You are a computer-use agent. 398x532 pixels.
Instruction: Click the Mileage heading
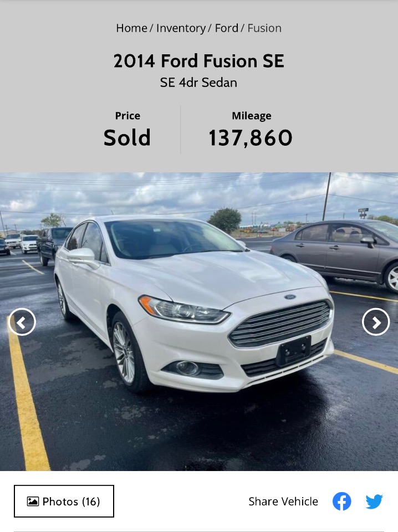252,116
